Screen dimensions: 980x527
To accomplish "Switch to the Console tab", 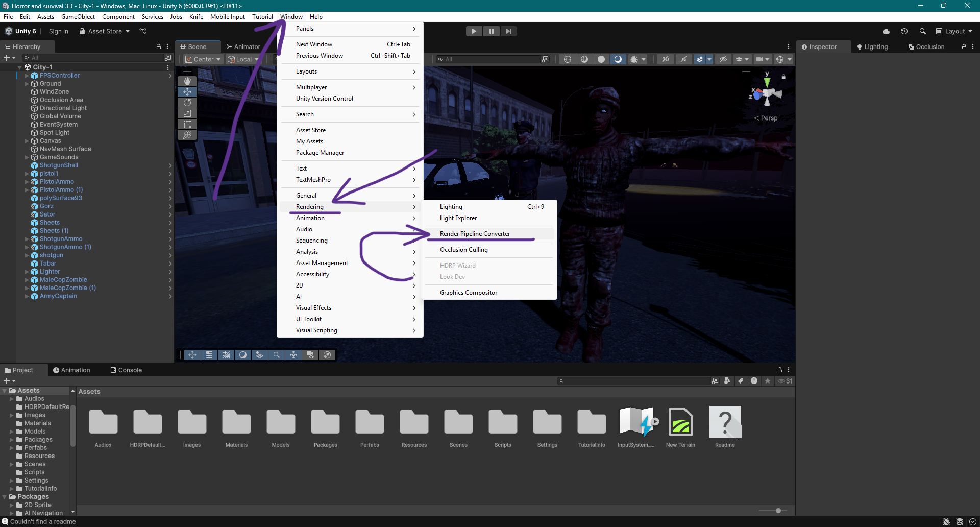I will pos(126,370).
